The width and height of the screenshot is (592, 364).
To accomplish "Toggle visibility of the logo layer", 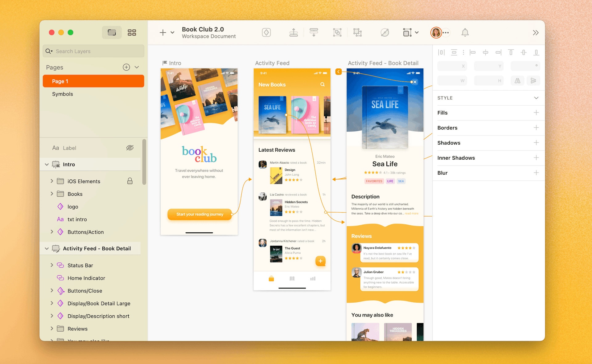I will point(131,207).
